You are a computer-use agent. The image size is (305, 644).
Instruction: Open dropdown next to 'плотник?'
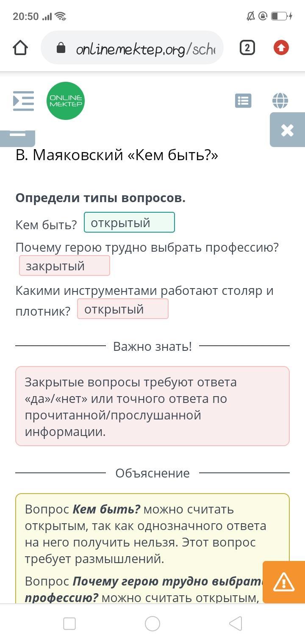click(x=123, y=309)
